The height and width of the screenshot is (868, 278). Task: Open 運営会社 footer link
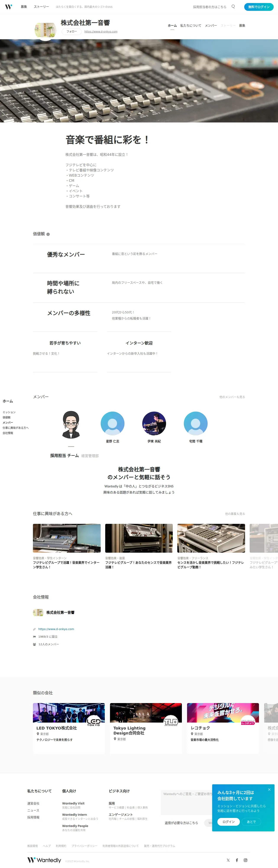click(33, 804)
